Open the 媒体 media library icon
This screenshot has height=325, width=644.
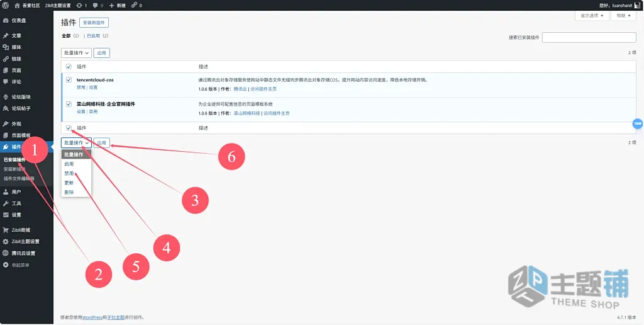click(6, 47)
